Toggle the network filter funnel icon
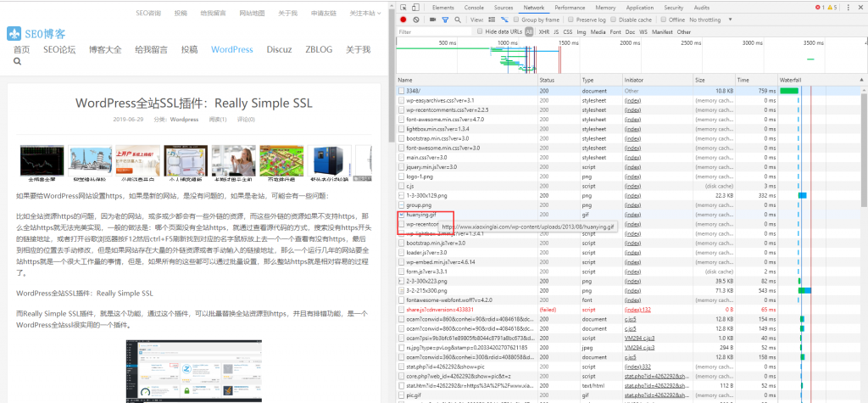Screen dimensions: 868x403 pos(445,20)
